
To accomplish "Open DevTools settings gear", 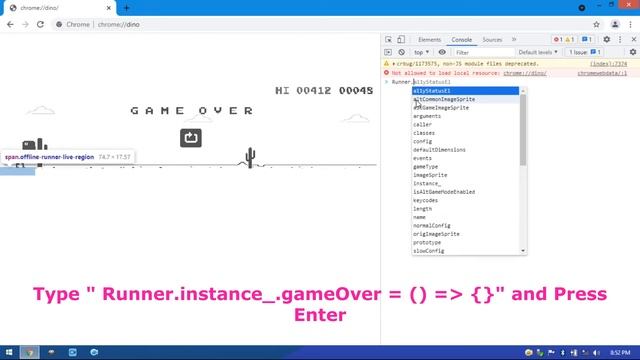I will coord(607,40).
